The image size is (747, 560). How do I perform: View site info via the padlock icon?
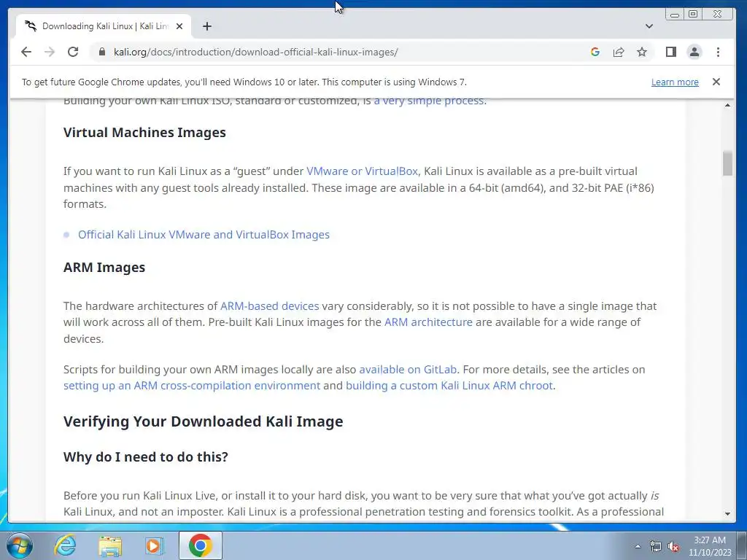[101, 52]
